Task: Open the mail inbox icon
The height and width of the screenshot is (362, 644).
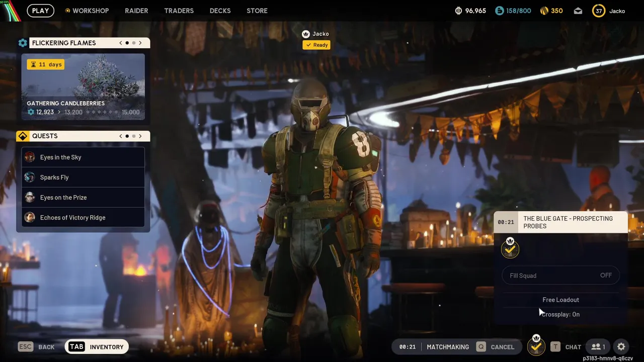Action: [x=578, y=11]
